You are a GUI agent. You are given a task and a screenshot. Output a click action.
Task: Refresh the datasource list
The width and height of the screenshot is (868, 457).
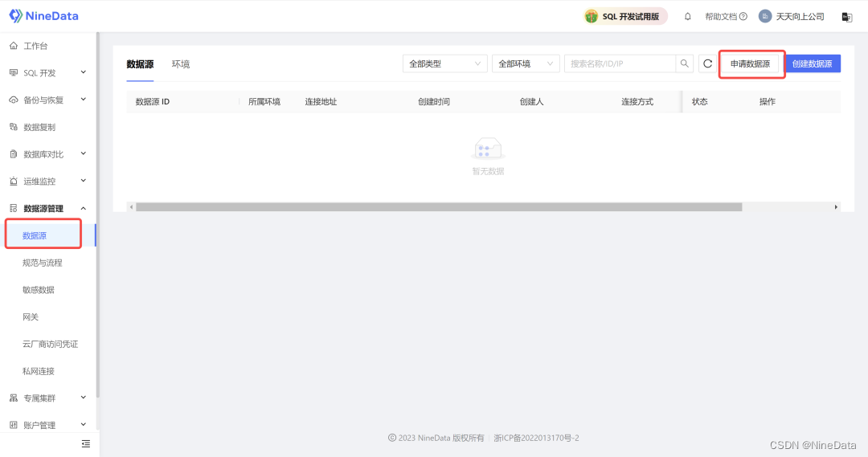tap(707, 63)
